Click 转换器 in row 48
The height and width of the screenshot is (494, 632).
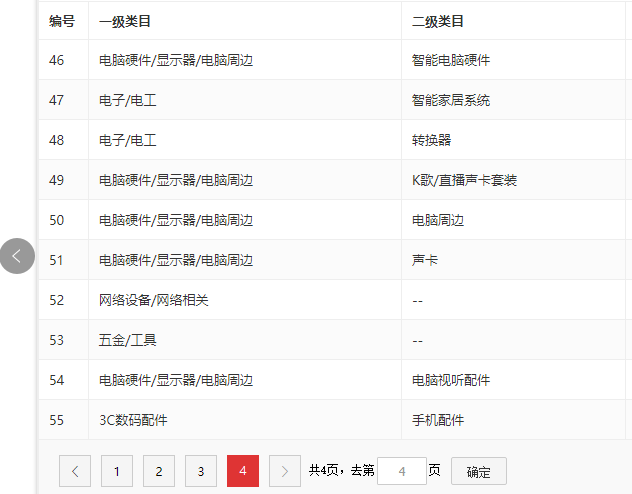point(432,140)
